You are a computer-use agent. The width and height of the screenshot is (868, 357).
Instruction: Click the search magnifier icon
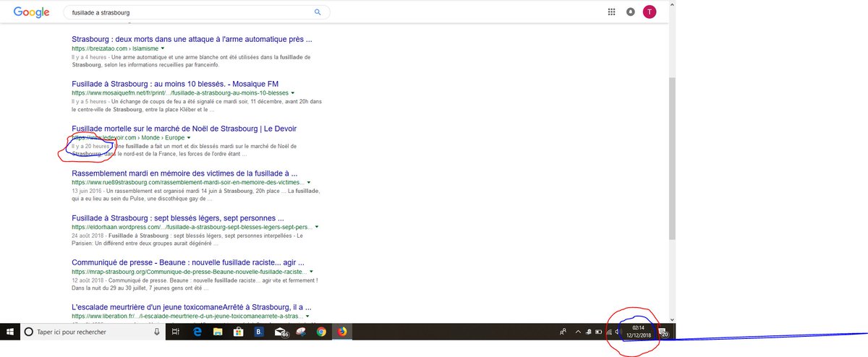point(318,12)
